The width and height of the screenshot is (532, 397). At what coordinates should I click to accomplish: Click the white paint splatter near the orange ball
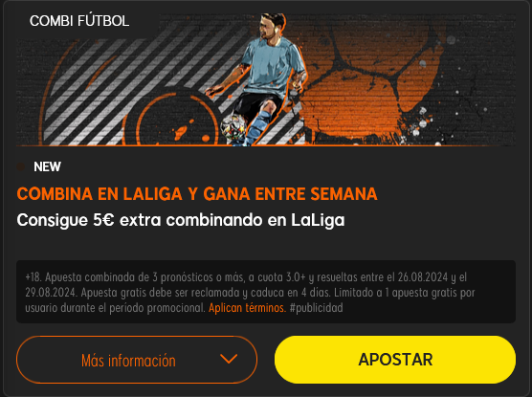pos(421,123)
